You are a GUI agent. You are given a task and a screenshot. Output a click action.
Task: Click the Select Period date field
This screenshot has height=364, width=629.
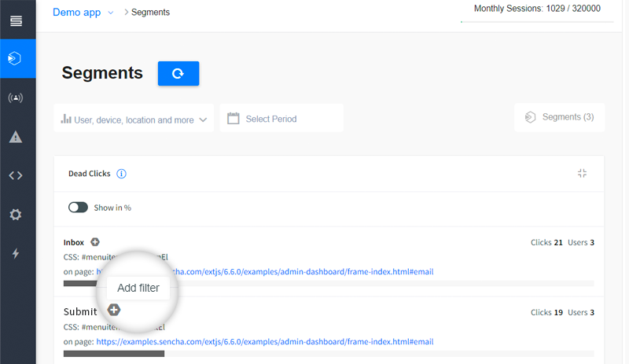(x=281, y=119)
